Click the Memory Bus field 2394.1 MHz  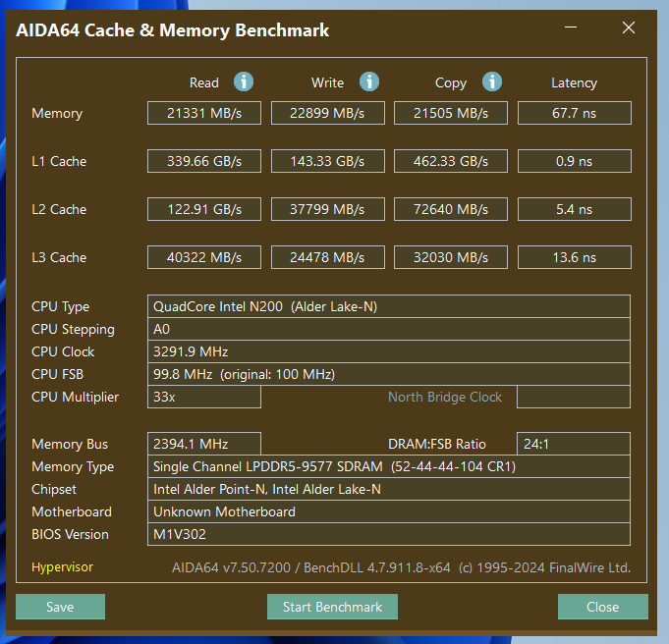(204, 444)
